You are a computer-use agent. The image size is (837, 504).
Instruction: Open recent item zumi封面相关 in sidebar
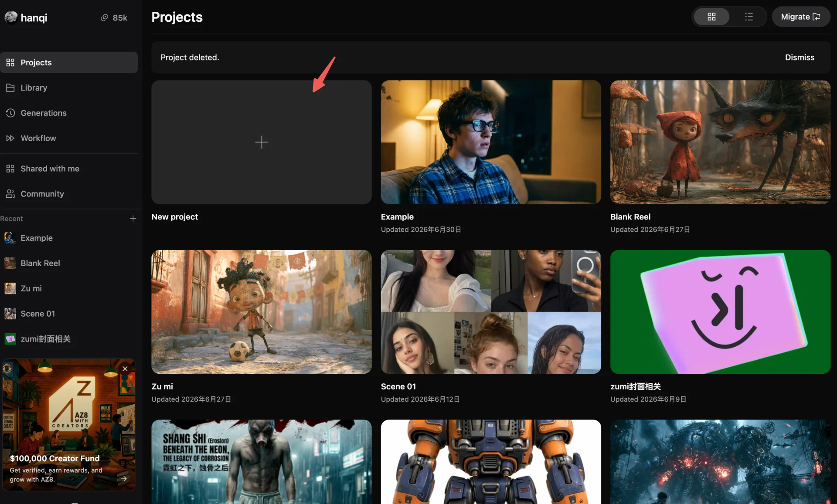[x=69, y=339]
